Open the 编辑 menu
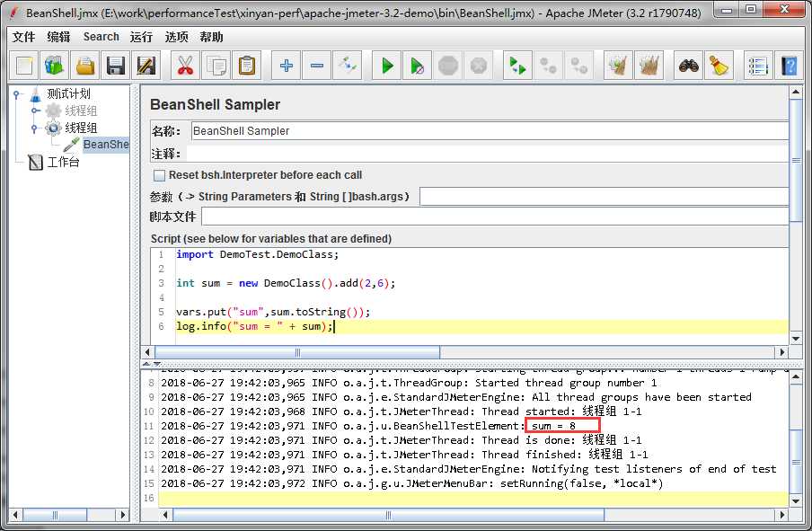Viewport: 812px width, 531px height. pyautogui.click(x=58, y=37)
